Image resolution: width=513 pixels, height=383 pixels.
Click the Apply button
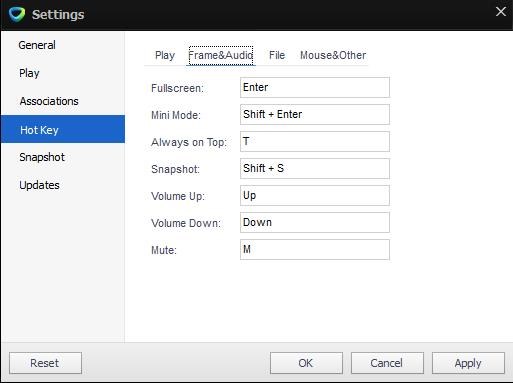468,363
